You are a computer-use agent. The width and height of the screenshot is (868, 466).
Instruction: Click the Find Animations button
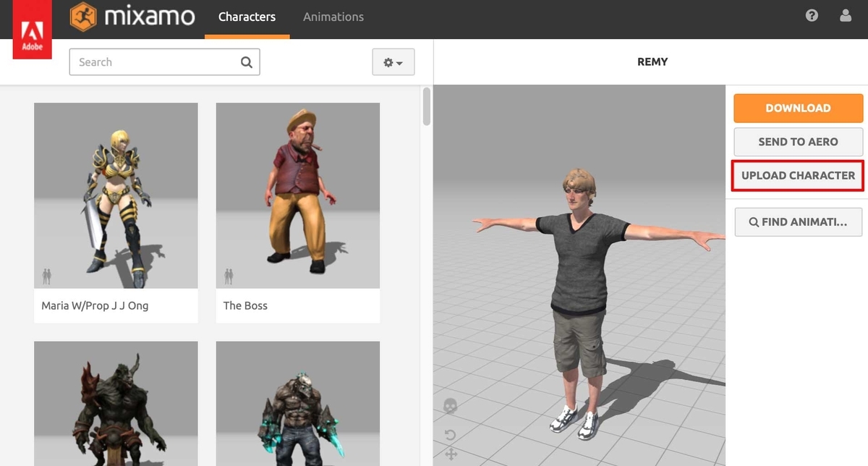799,222
